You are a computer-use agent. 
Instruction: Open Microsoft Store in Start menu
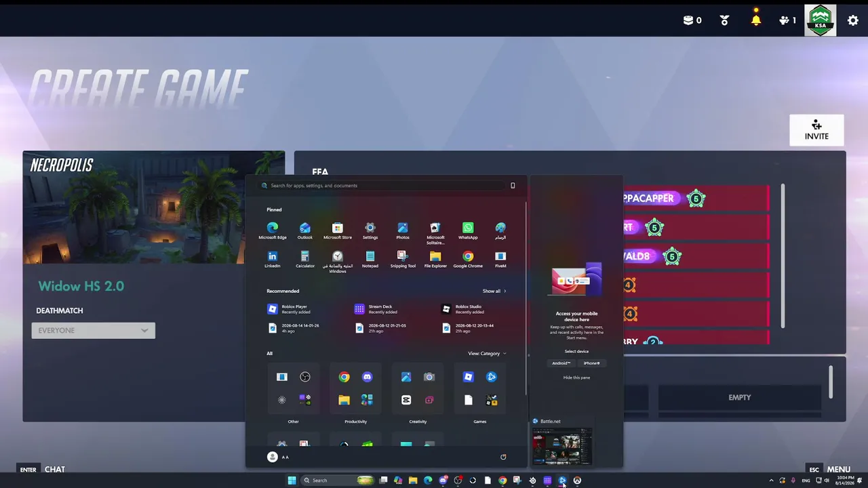click(x=337, y=230)
